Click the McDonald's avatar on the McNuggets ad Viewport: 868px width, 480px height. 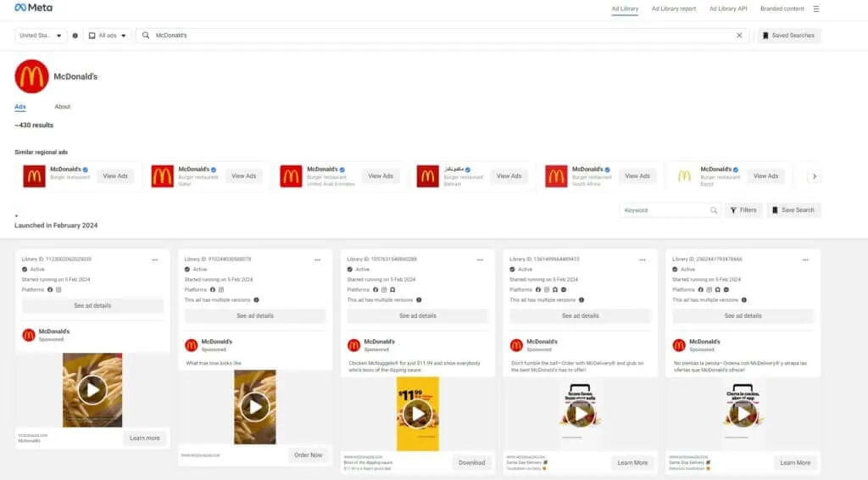click(353, 345)
